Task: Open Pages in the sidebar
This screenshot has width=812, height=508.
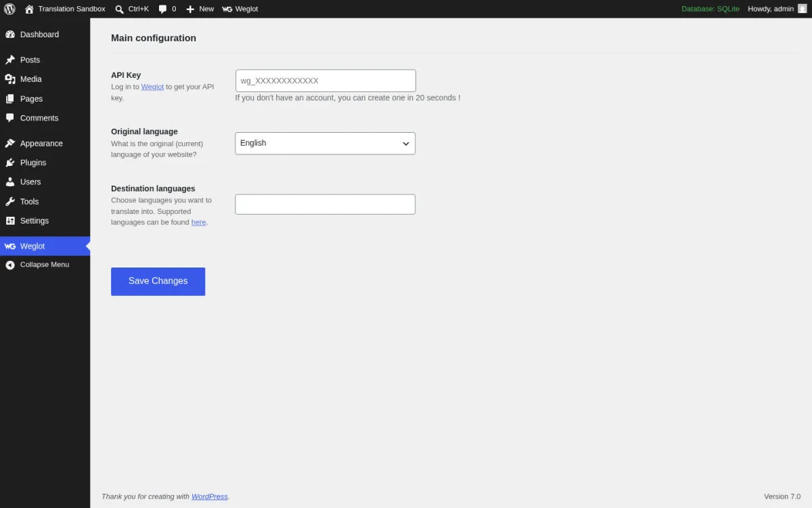Action: [45, 99]
